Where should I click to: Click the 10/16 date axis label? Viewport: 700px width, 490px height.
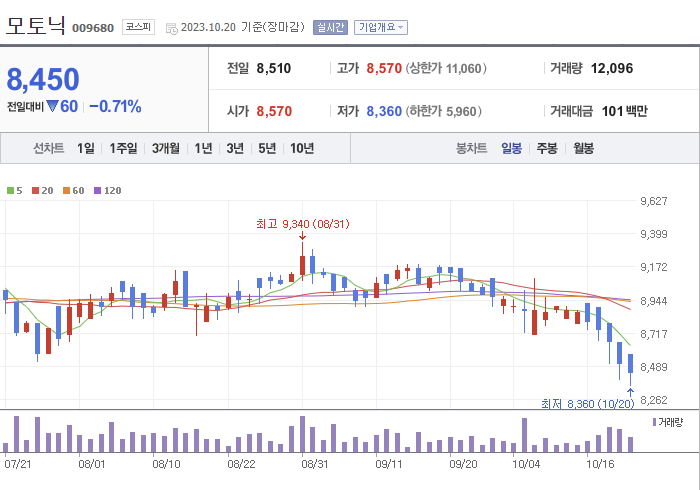pos(600,464)
